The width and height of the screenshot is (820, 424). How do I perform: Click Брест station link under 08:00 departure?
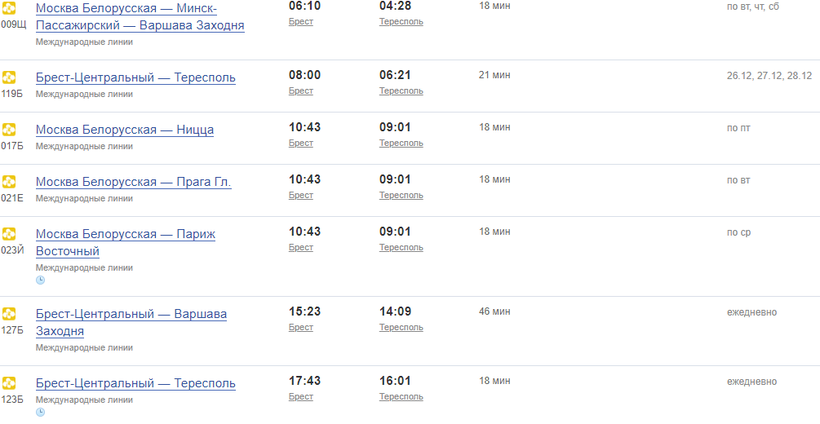300,91
